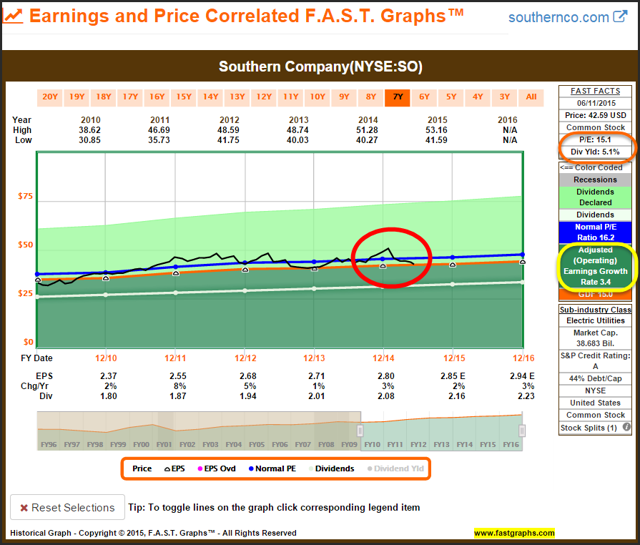The image size is (640, 545).
Task: Select the 20Y time range tab
Action: (x=50, y=97)
